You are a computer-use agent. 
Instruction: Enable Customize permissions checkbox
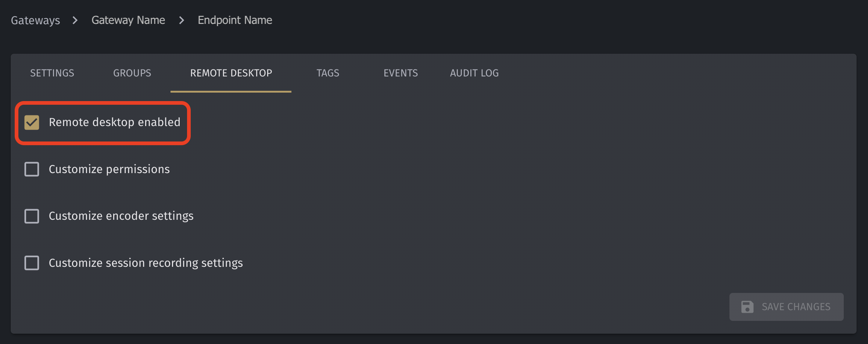click(x=32, y=169)
